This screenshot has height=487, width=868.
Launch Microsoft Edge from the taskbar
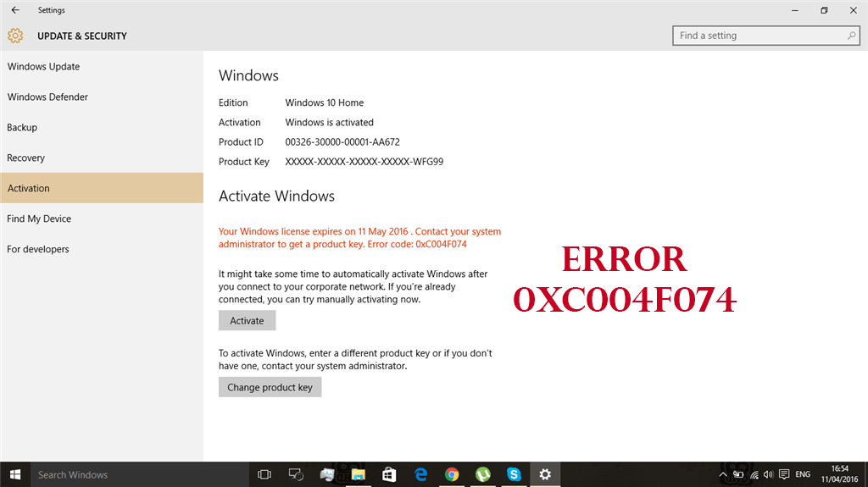click(420, 474)
